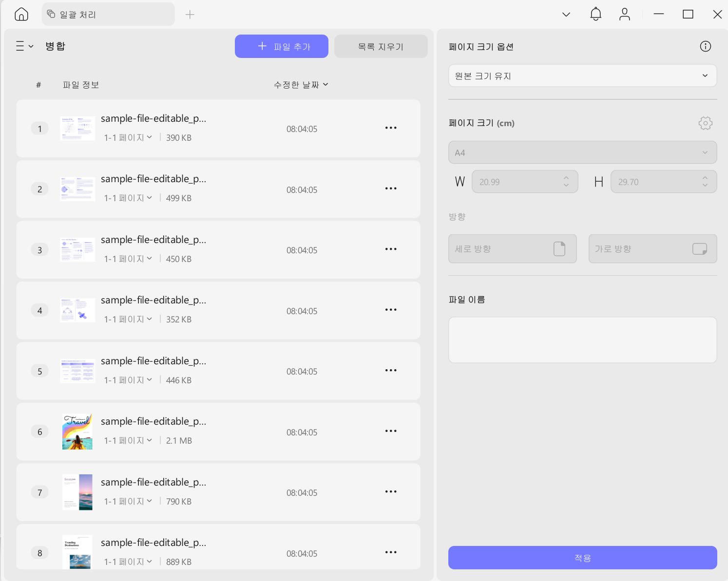This screenshot has height=581, width=728.
Task: Click the info icon beside 페이지 크기 옵션
Action: pos(705,46)
